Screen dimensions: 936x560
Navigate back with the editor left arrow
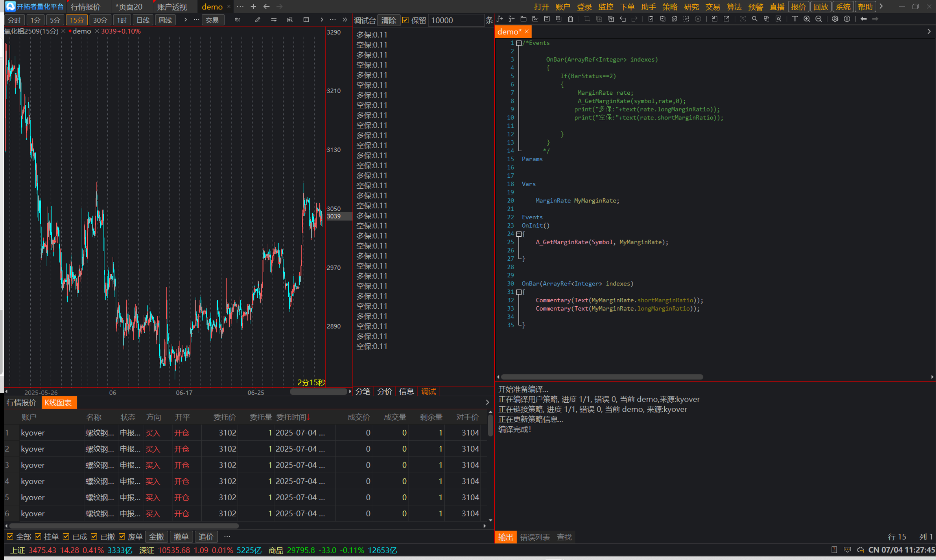864,19
